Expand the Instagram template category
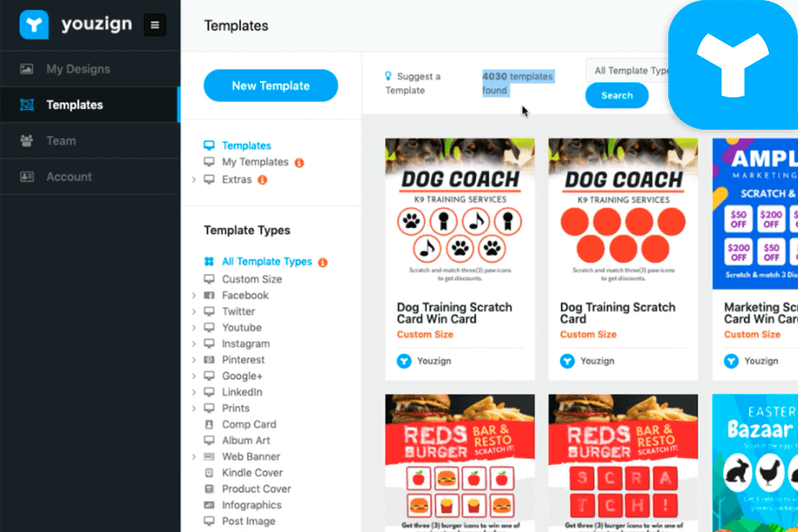Viewport: 798px width, 532px height. tap(194, 343)
